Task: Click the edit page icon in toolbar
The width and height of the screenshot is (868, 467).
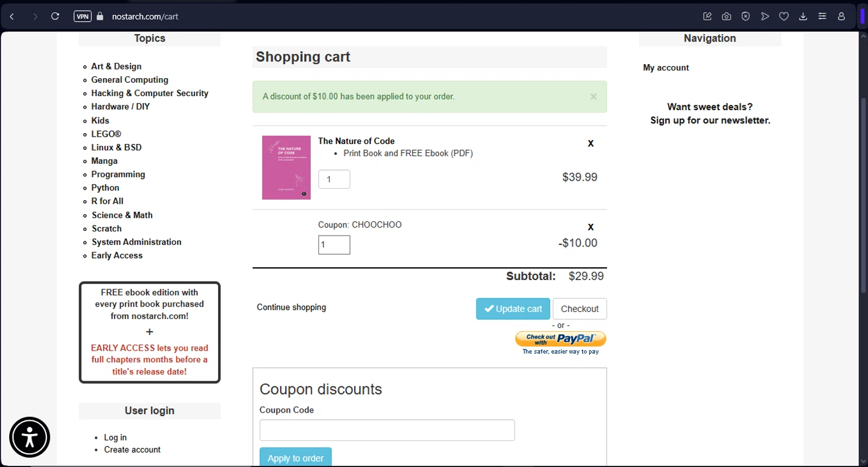Action: click(x=707, y=16)
